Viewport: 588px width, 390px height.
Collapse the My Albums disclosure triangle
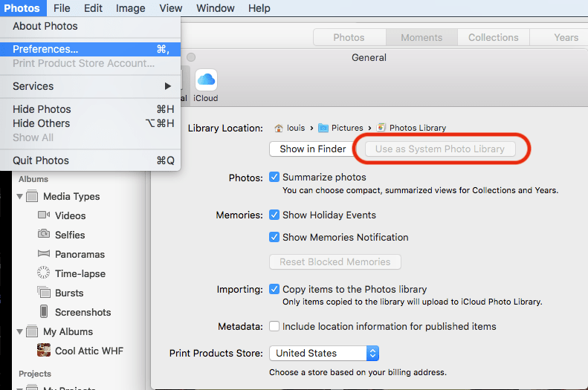coord(19,332)
